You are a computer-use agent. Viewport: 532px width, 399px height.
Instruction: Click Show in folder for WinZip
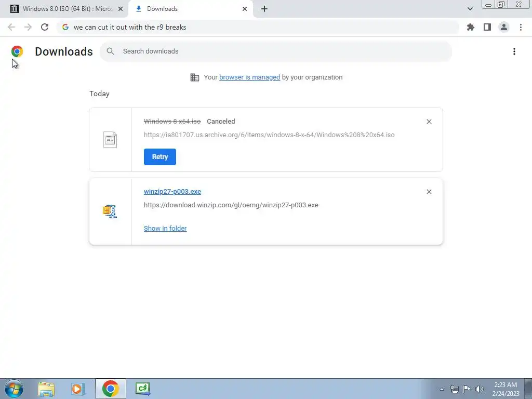165,229
